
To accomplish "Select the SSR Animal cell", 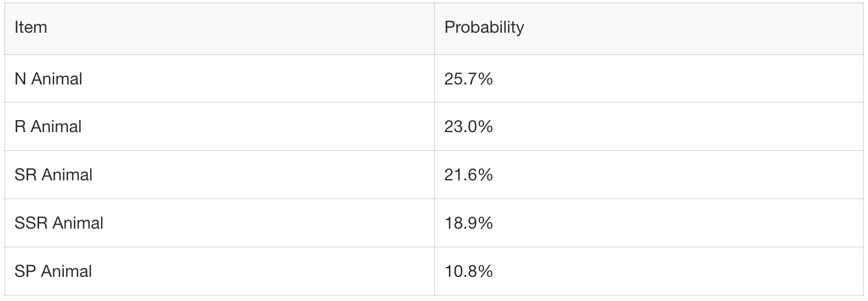I will [59, 223].
